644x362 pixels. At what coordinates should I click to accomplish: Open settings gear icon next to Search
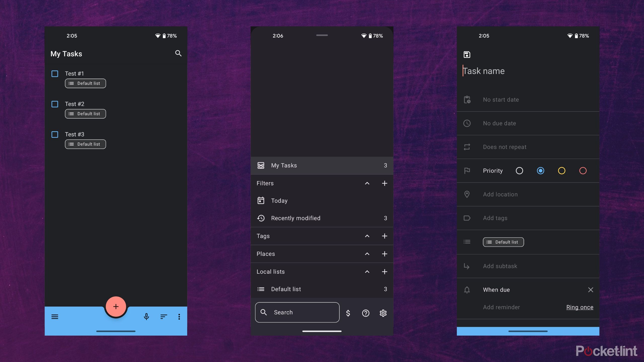(x=383, y=313)
